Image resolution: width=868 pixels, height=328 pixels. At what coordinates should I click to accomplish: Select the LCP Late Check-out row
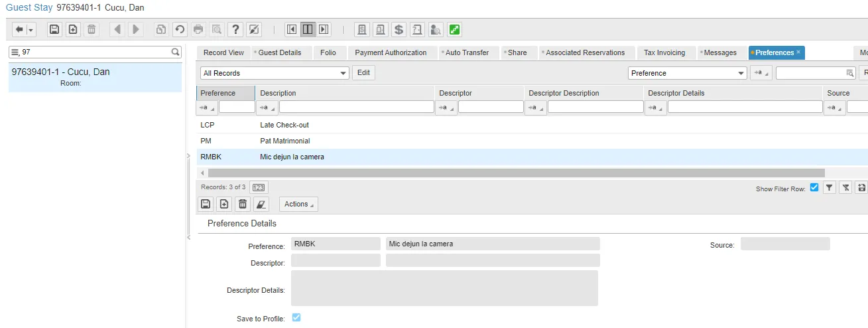click(532, 125)
